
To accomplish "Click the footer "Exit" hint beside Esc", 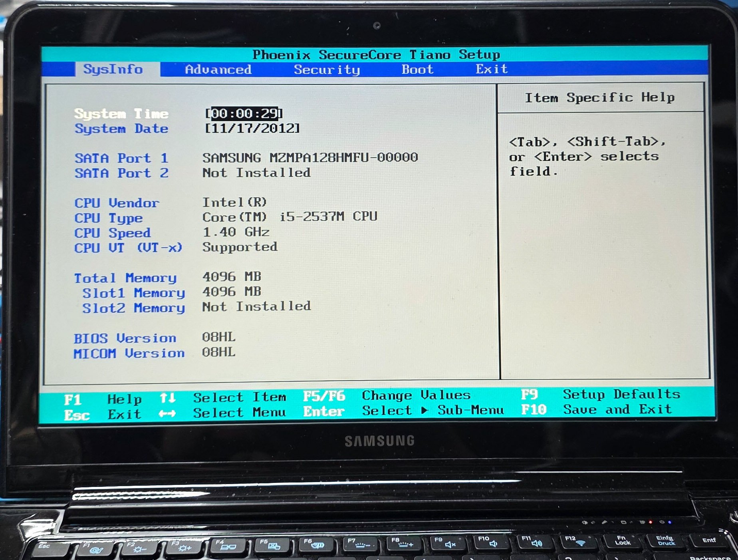I will [124, 414].
